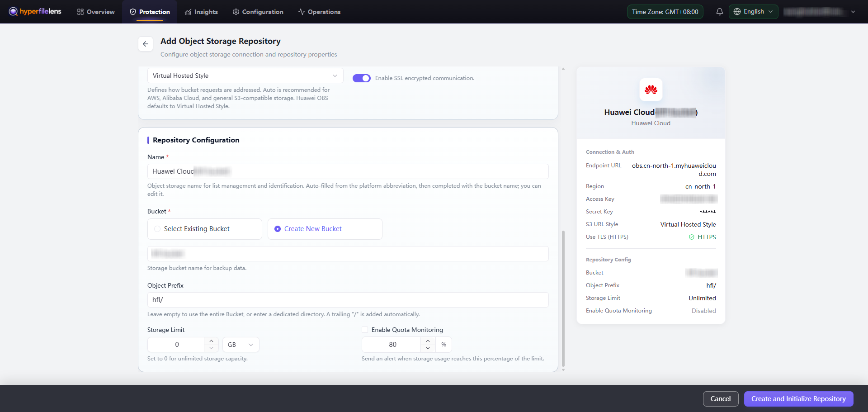Open the Protection tab
Image resolution: width=868 pixels, height=412 pixels.
tap(150, 12)
